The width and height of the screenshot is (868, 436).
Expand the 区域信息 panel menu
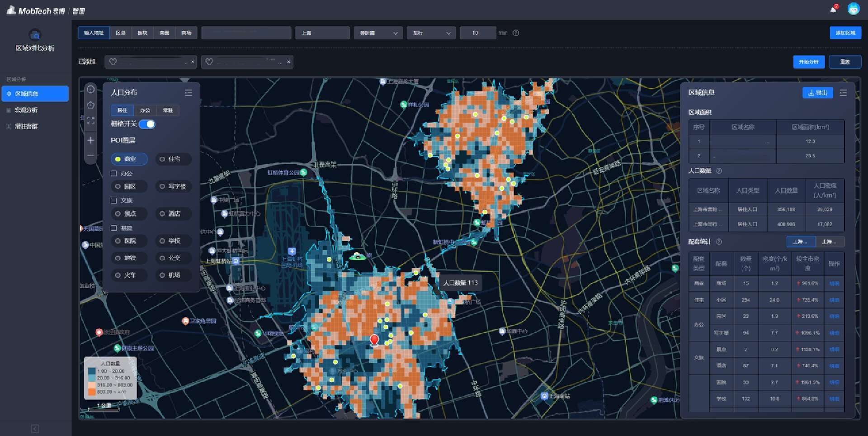843,93
